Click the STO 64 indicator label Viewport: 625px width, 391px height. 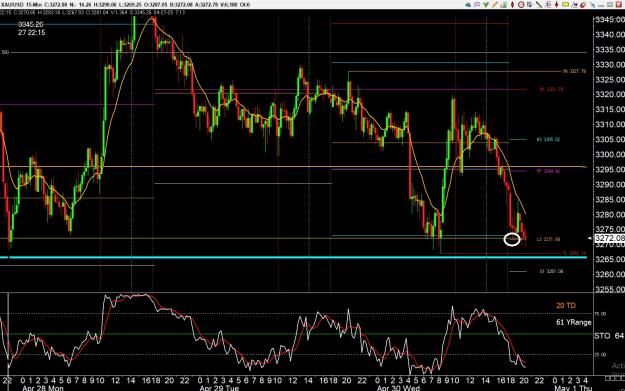point(609,336)
